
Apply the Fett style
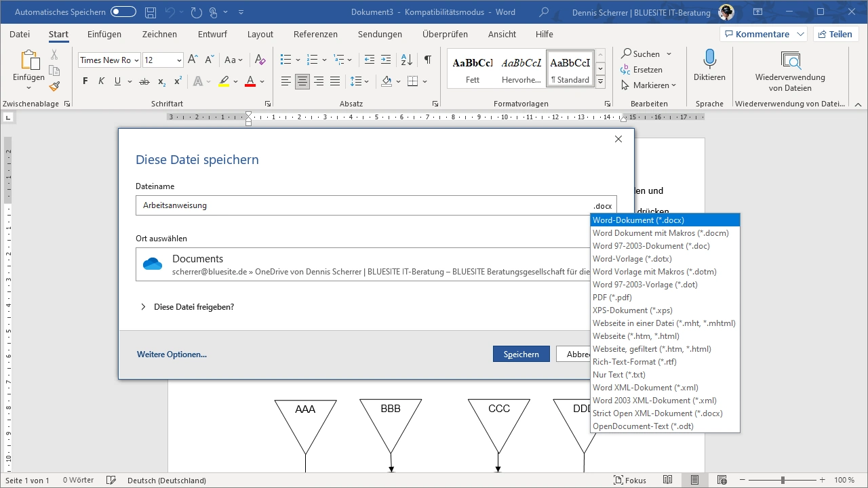pos(473,68)
